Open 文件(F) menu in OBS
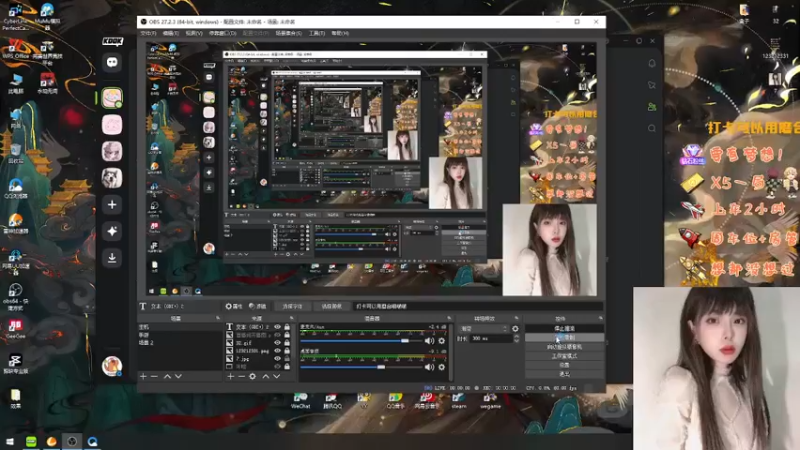Viewport: 800px width, 450px height. coord(148,33)
